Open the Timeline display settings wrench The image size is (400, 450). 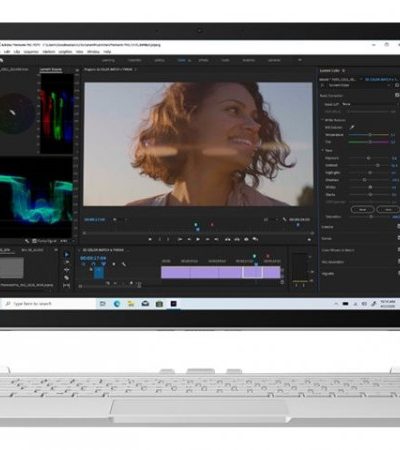[x=124, y=264]
